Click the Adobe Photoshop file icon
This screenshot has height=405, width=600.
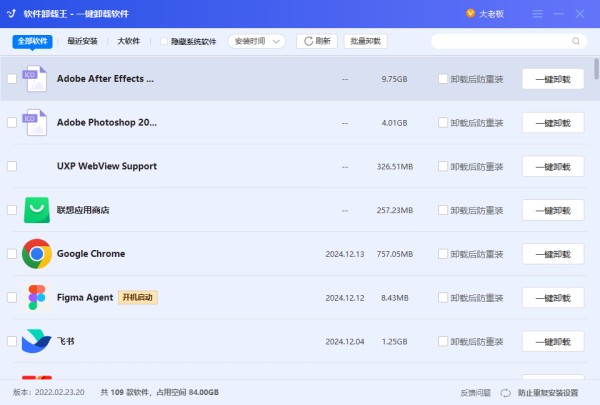[x=37, y=122]
